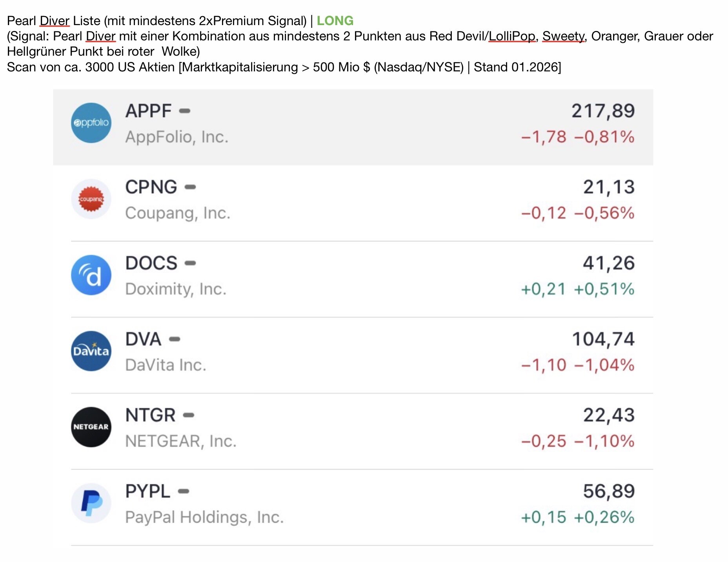Click DaVita Inc. company name

166,365
